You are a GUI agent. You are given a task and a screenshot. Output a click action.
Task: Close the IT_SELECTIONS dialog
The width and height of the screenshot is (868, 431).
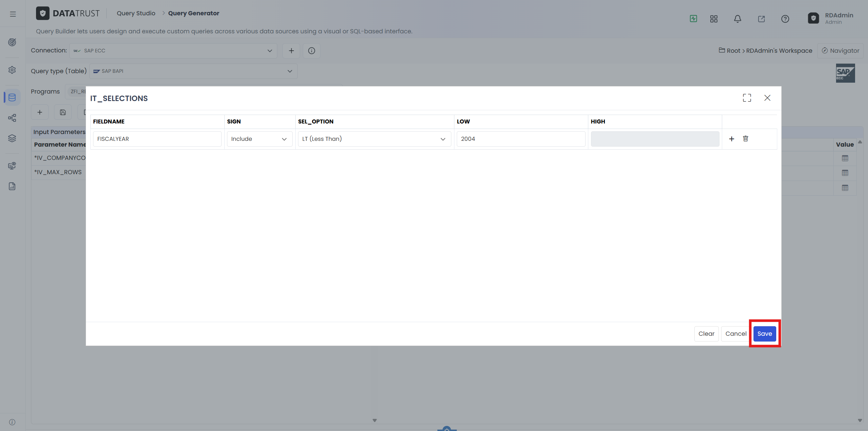[767, 98]
